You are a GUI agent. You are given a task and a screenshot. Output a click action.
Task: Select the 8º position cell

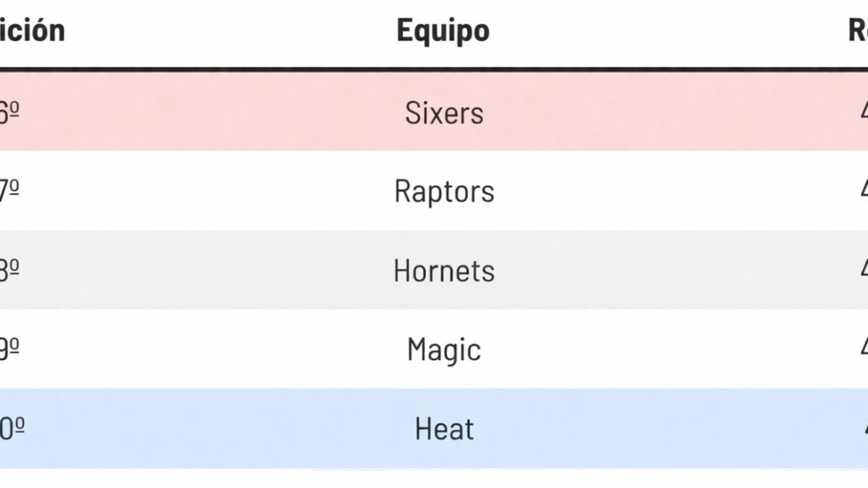click(x=9, y=270)
